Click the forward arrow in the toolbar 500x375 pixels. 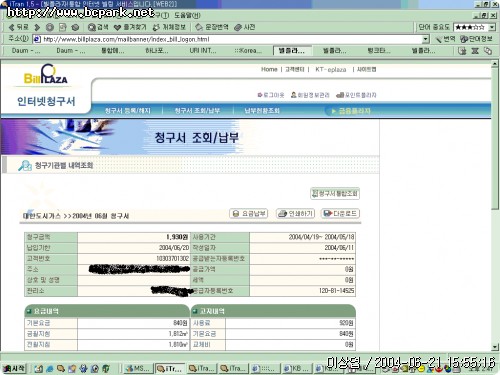tap(37, 27)
